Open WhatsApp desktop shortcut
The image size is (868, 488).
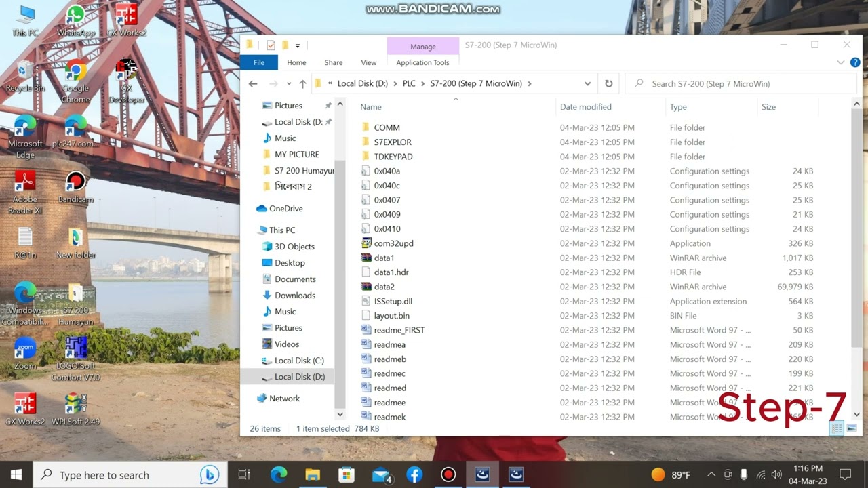pos(76,20)
